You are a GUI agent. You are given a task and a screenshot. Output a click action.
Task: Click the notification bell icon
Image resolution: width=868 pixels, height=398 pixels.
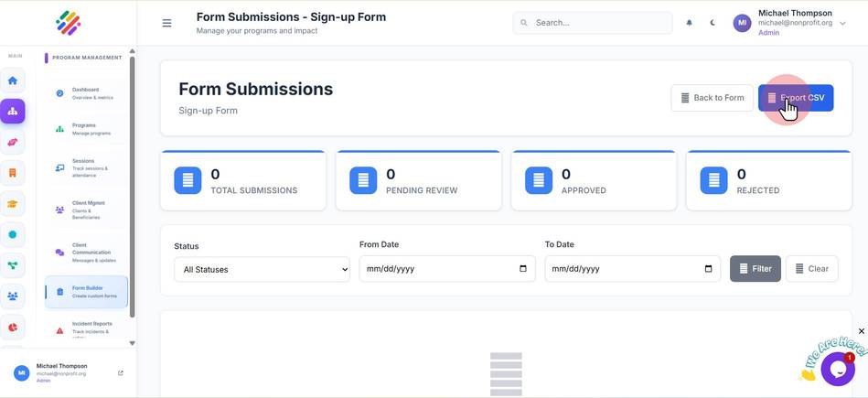pos(690,23)
